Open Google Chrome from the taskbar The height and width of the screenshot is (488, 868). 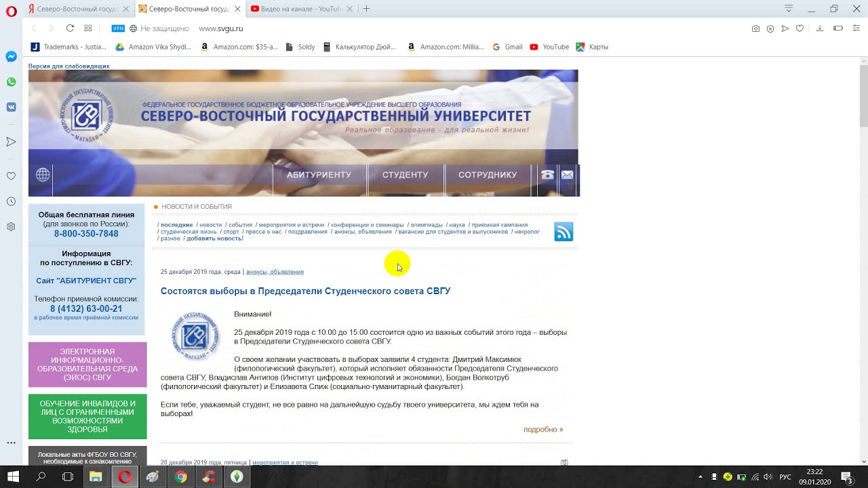[x=180, y=476]
